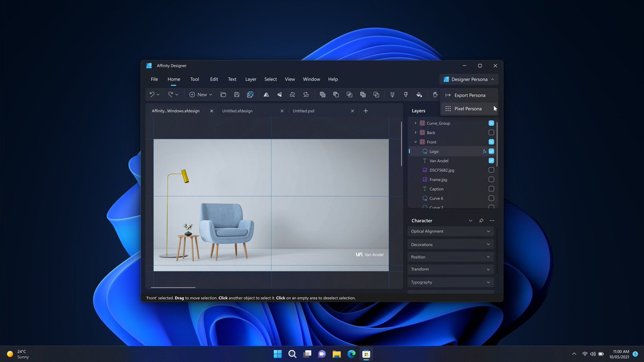This screenshot has width=644, height=362.
Task: Expand the Transform section
Action: (x=451, y=269)
